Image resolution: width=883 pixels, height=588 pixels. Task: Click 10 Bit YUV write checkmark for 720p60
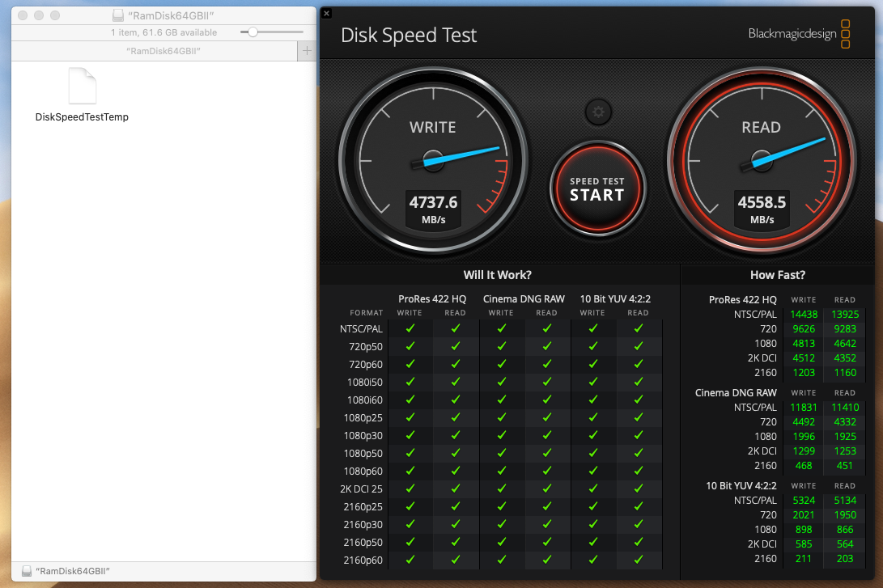pyautogui.click(x=593, y=364)
